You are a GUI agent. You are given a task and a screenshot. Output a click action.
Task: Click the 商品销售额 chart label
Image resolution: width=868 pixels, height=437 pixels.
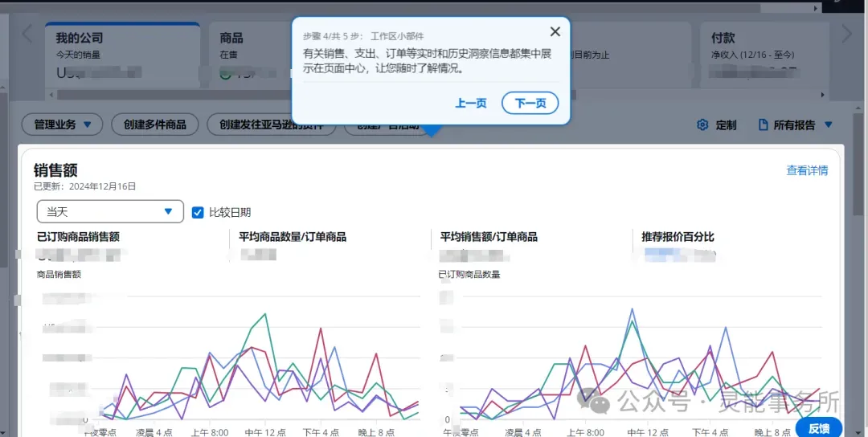[x=59, y=275]
